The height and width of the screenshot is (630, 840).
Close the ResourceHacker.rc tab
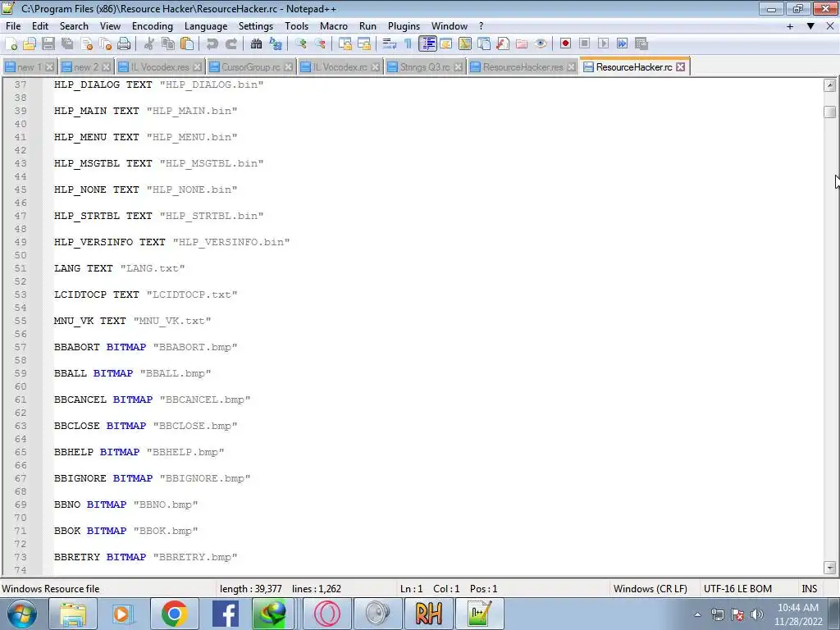coord(680,67)
